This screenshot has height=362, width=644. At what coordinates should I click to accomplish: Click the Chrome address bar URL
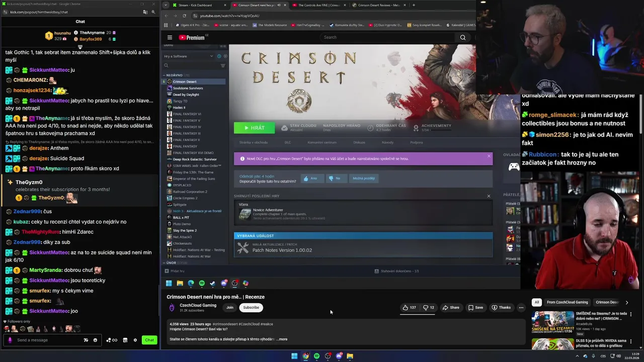click(229, 16)
